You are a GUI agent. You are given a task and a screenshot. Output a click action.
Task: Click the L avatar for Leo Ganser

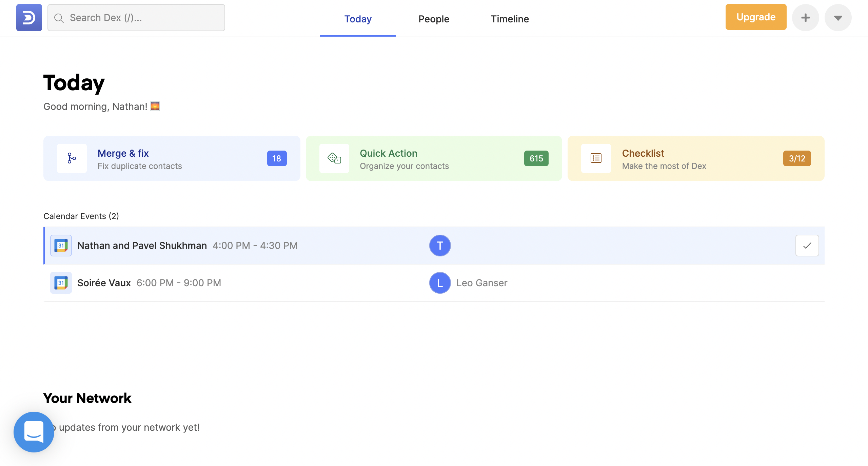(x=440, y=283)
